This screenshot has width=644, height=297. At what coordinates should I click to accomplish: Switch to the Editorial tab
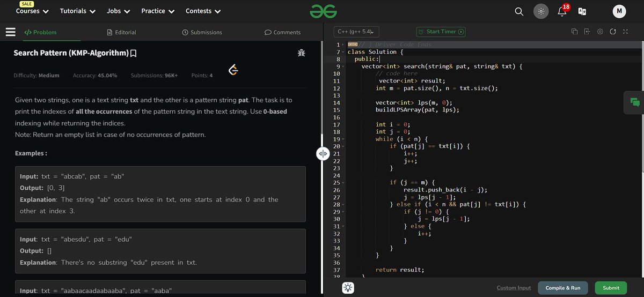click(121, 32)
